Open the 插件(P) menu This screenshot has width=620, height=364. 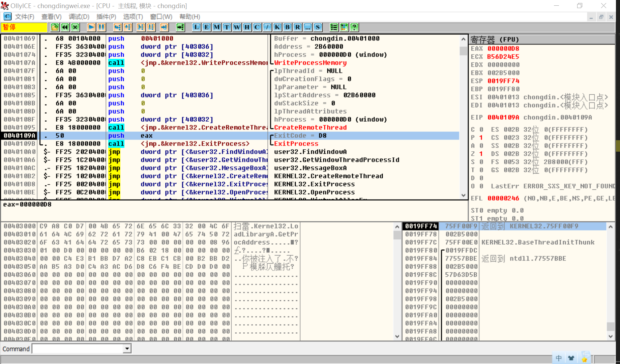(106, 17)
